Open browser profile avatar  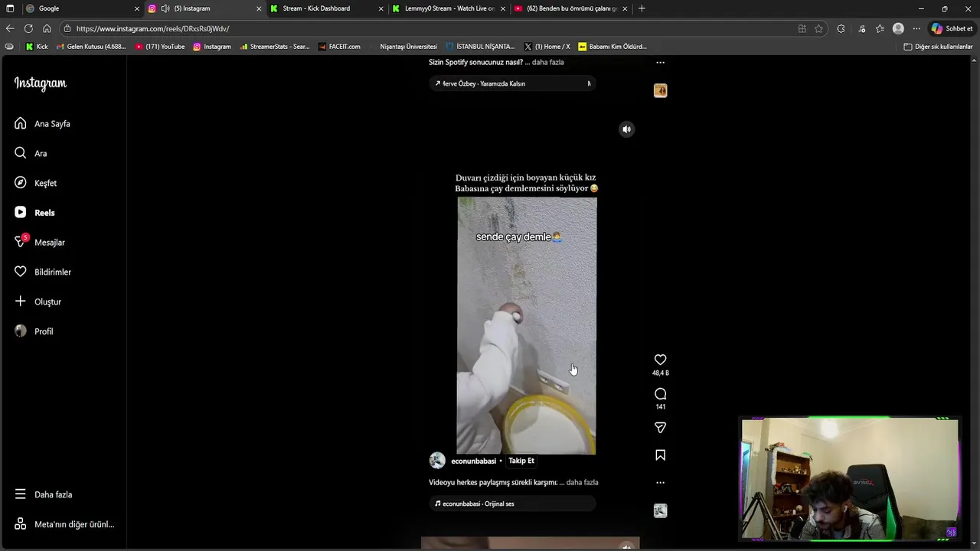pos(898,28)
